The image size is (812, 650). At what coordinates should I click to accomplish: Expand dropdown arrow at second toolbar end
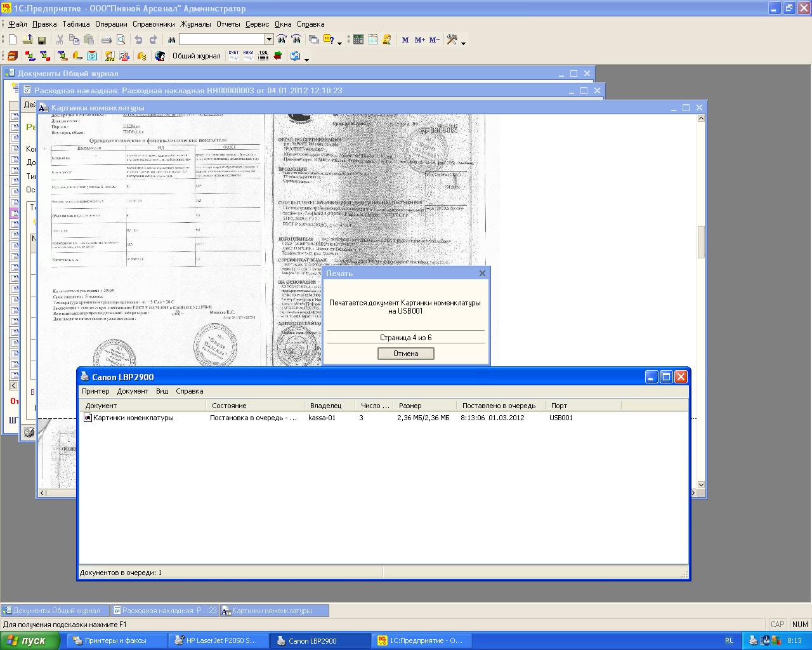click(x=307, y=59)
